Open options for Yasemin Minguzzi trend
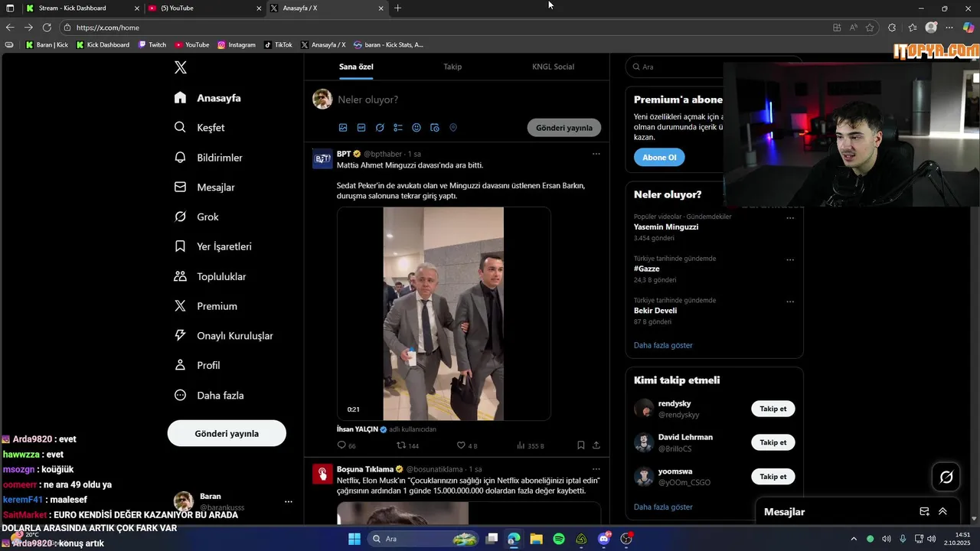Screen dimensions: 980x551 pyautogui.click(x=790, y=218)
